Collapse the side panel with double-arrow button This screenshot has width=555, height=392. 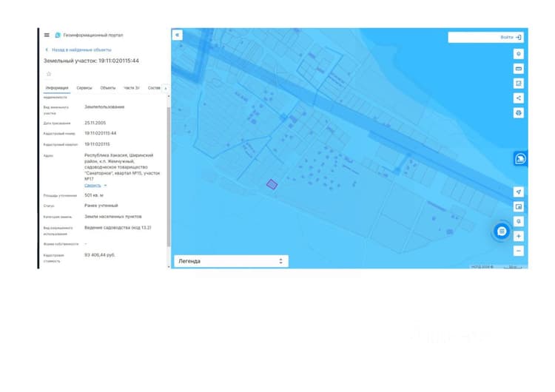tap(178, 35)
